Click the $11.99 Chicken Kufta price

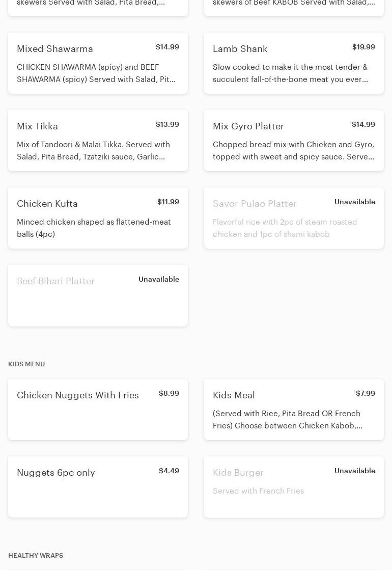pos(168,202)
